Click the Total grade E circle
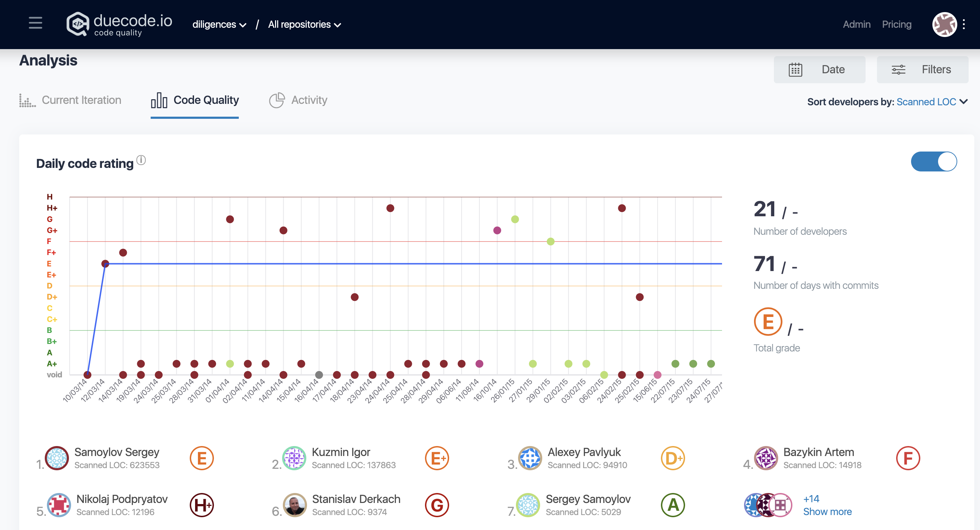 click(768, 322)
